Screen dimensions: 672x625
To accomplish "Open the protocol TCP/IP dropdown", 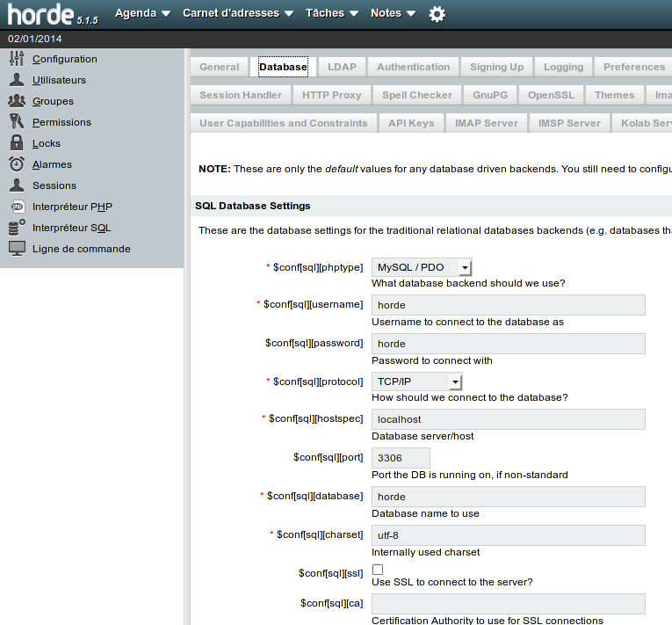I will click(416, 382).
